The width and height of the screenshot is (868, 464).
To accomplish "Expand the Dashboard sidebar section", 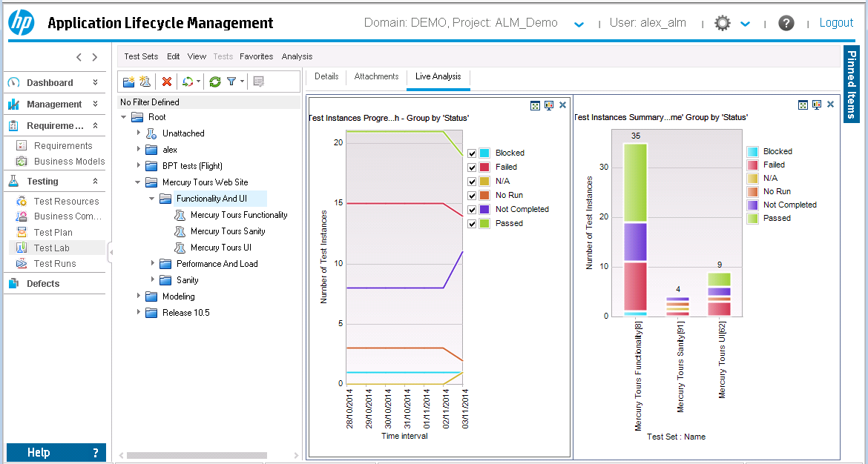I will point(95,82).
